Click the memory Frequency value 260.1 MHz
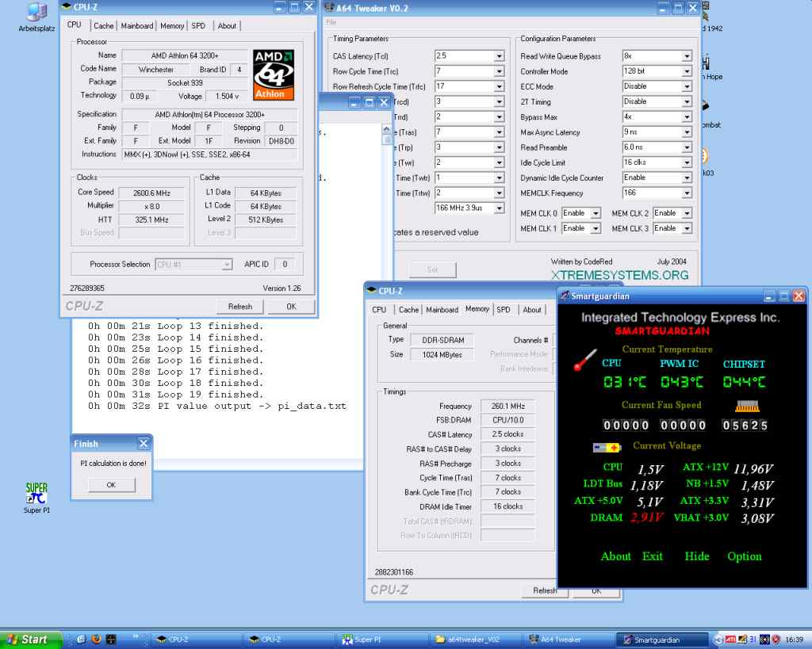 coord(508,407)
